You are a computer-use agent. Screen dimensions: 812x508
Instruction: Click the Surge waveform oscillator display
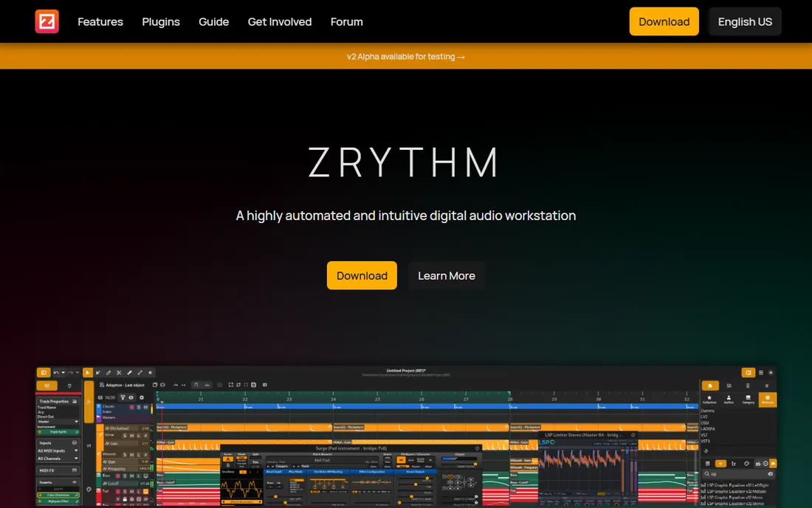[242, 490]
